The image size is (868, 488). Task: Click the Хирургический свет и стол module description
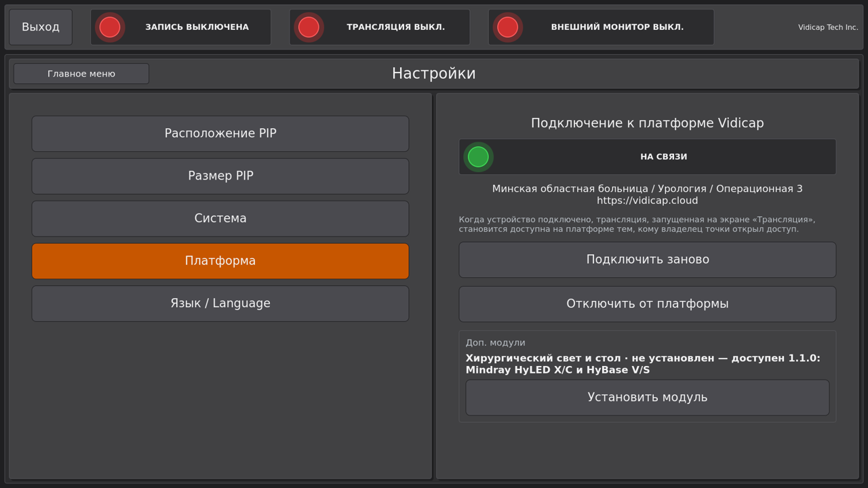pyautogui.click(x=643, y=364)
